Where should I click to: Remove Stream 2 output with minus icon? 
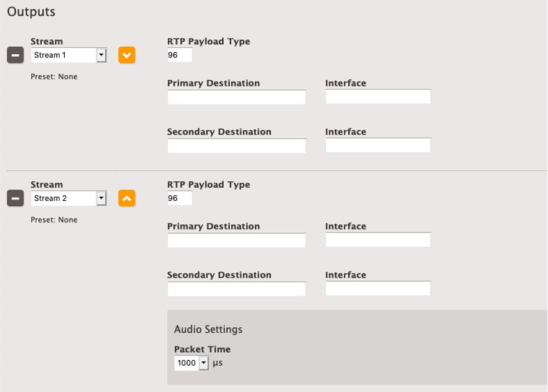tap(15, 199)
